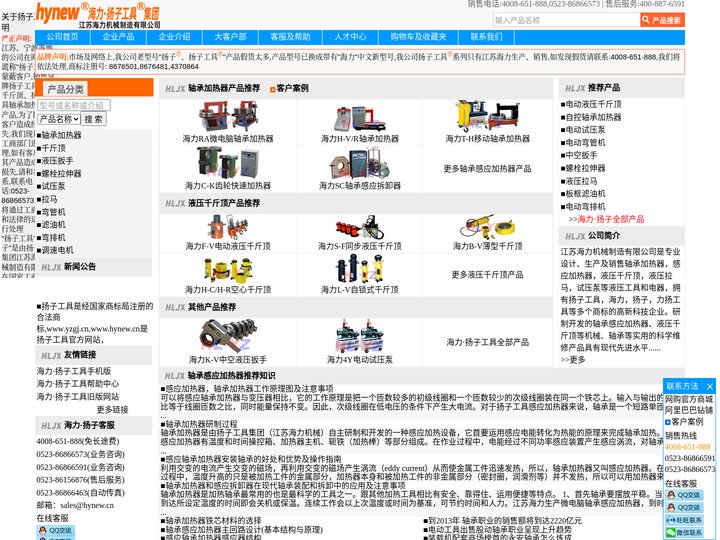Screen dimensions: 720x540
Task: Open 海力4Y电动试压泵 product image
Action: tap(360, 336)
